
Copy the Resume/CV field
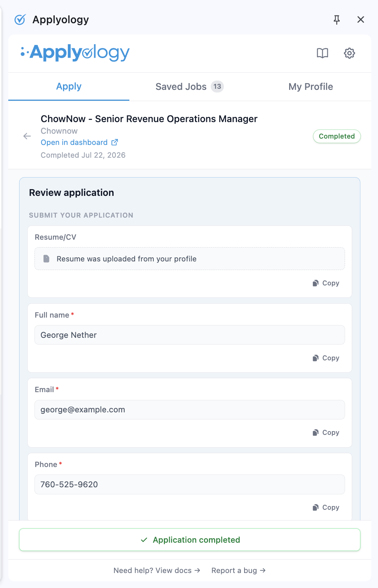[326, 283]
